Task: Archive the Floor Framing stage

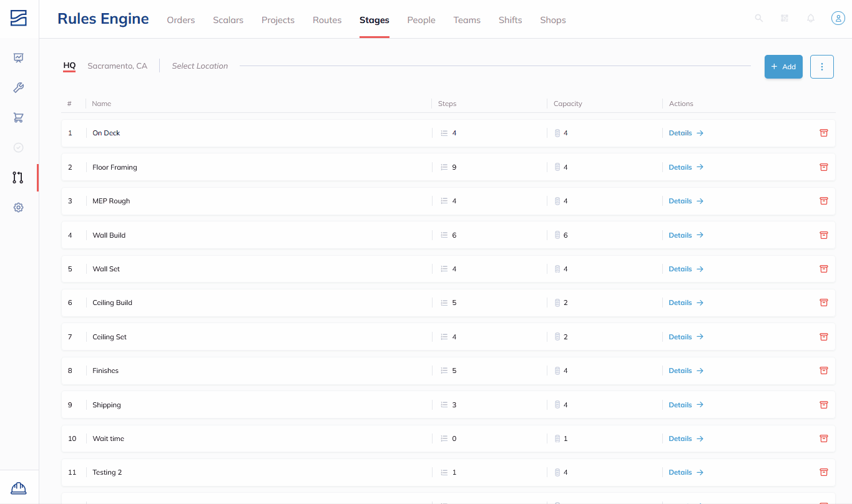Action: [823, 167]
